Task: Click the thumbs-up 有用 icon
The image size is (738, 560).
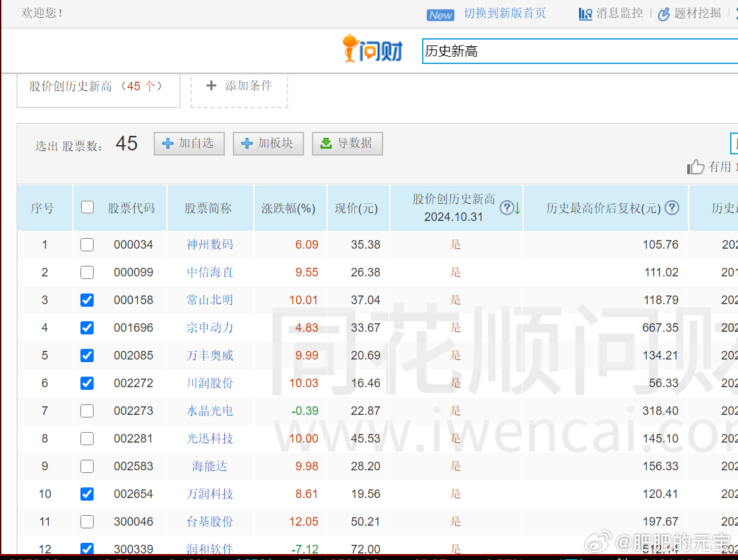Action: [x=695, y=167]
